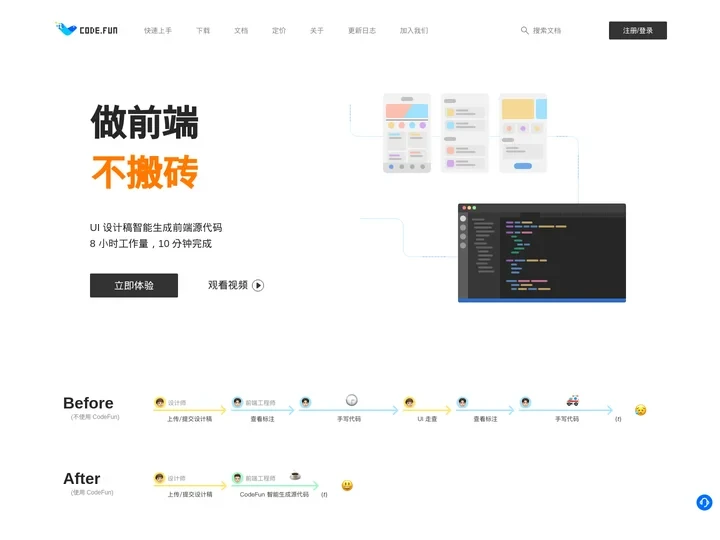Click the 做前端 headline
The height and width of the screenshot is (540, 720).
(145, 122)
